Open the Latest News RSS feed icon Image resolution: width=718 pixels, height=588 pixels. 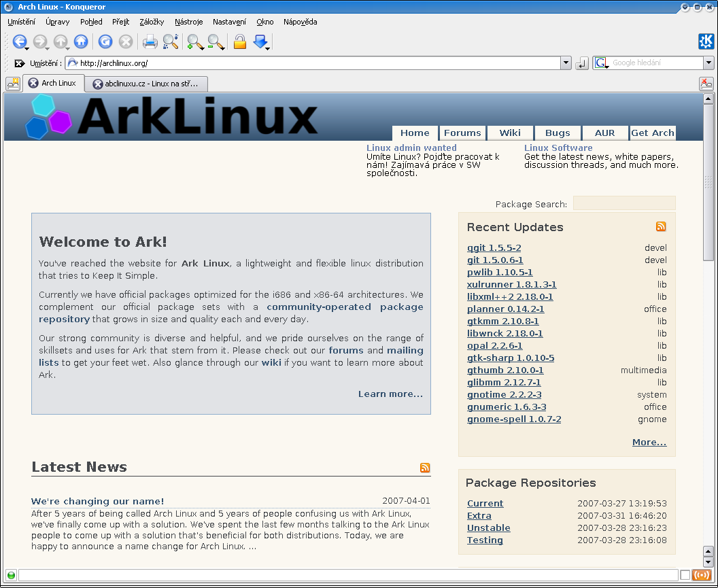425,467
